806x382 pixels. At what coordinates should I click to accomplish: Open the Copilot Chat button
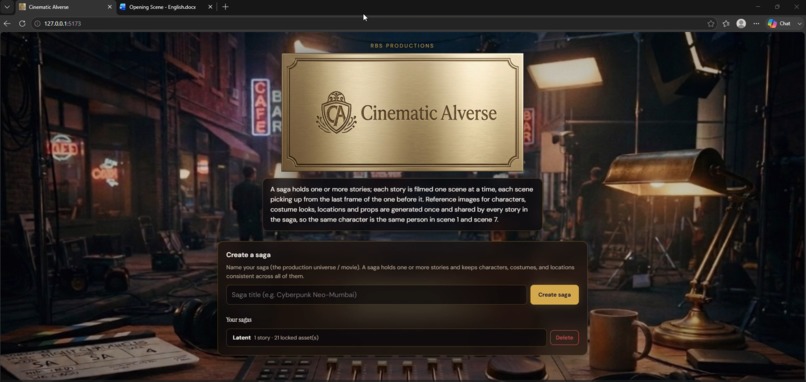(x=779, y=24)
